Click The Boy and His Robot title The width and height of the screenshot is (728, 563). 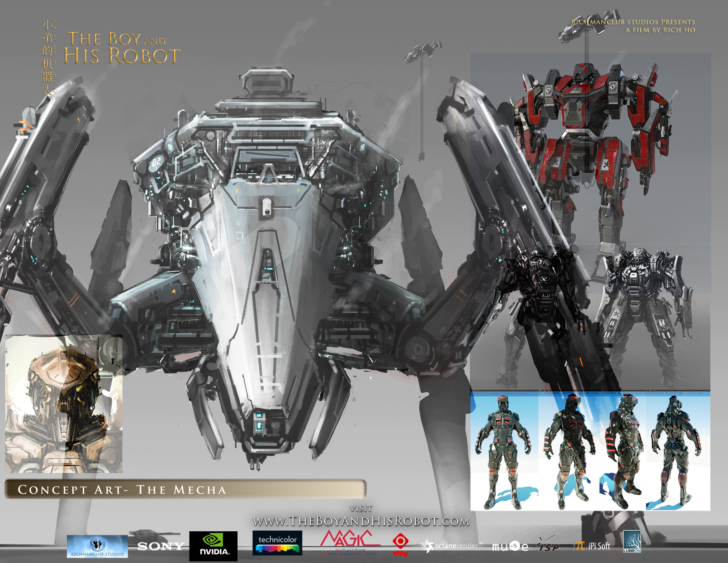122,48
